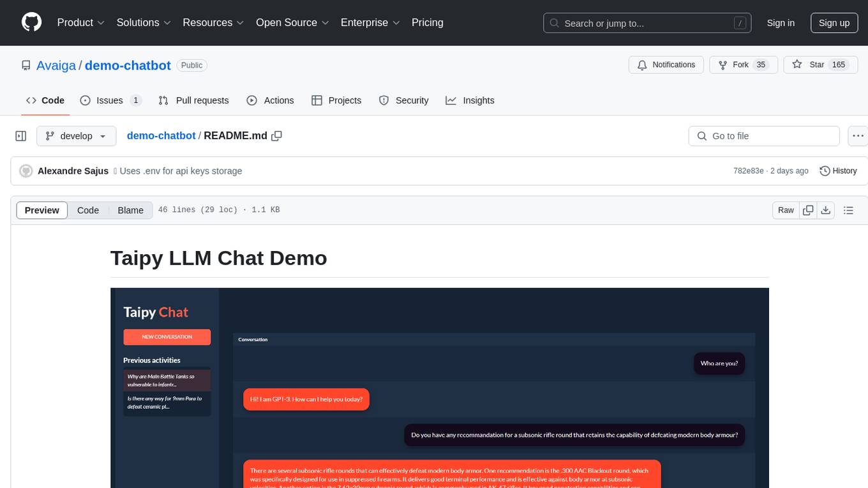
Task: Click Alexandre Sajus avatar image
Action: point(26,171)
